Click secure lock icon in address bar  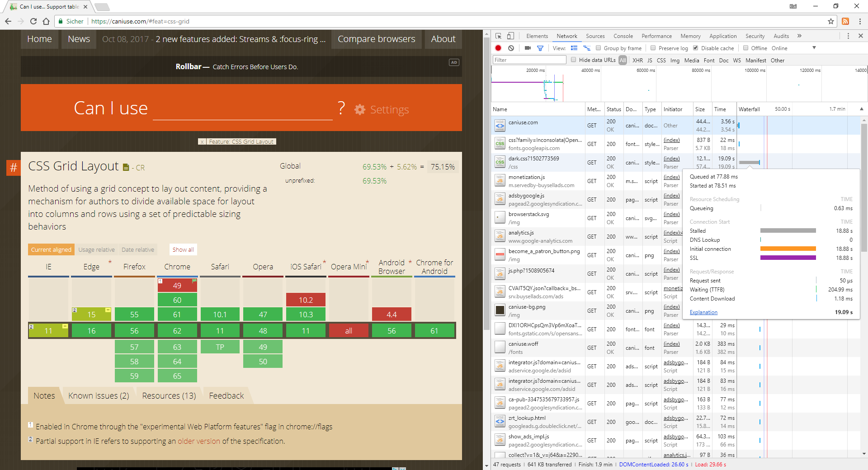61,21
